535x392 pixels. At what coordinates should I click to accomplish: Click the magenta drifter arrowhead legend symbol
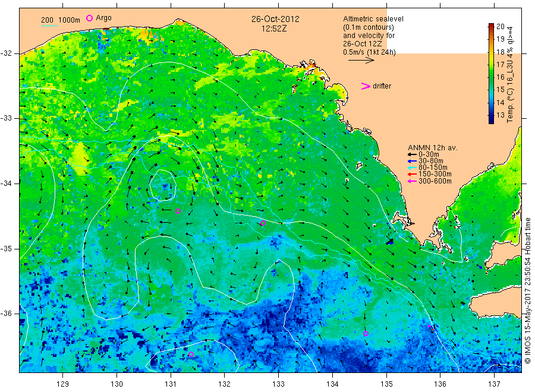(366, 86)
